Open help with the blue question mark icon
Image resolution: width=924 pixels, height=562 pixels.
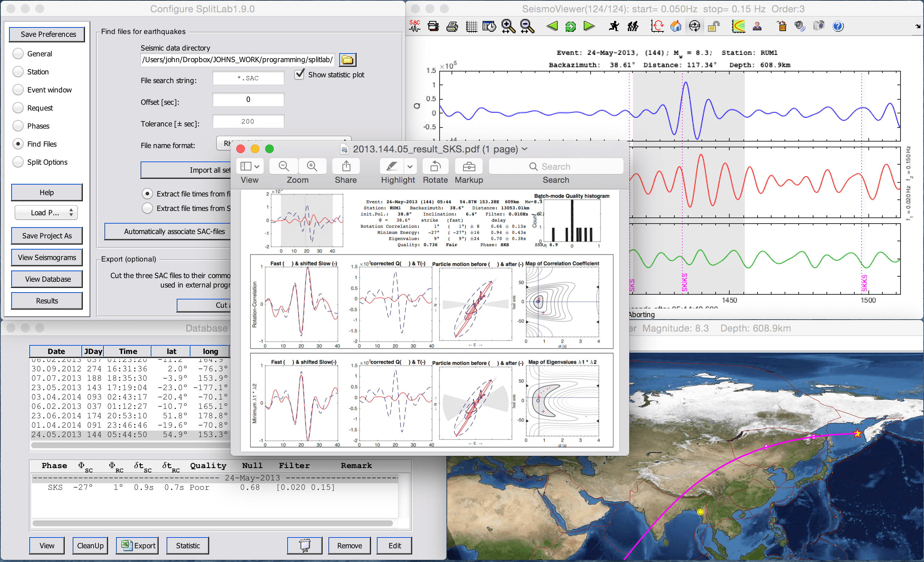point(838,26)
